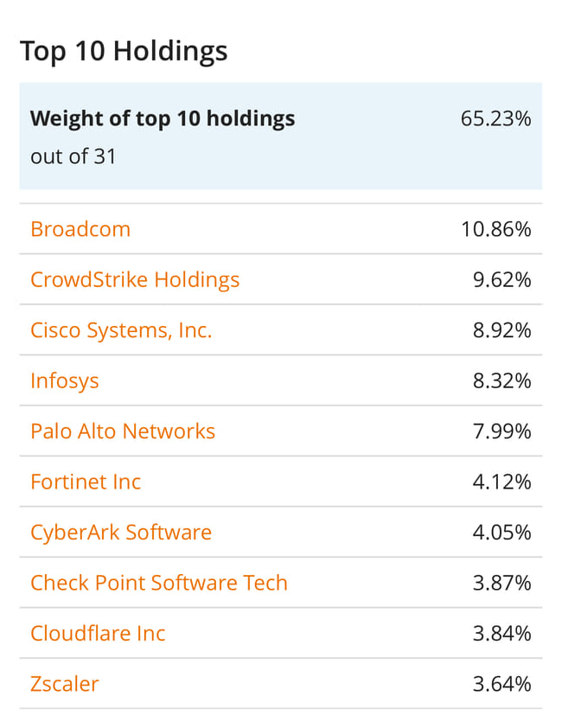The image size is (562, 728).
Task: Open the Broadcom holding link
Action: click(80, 229)
